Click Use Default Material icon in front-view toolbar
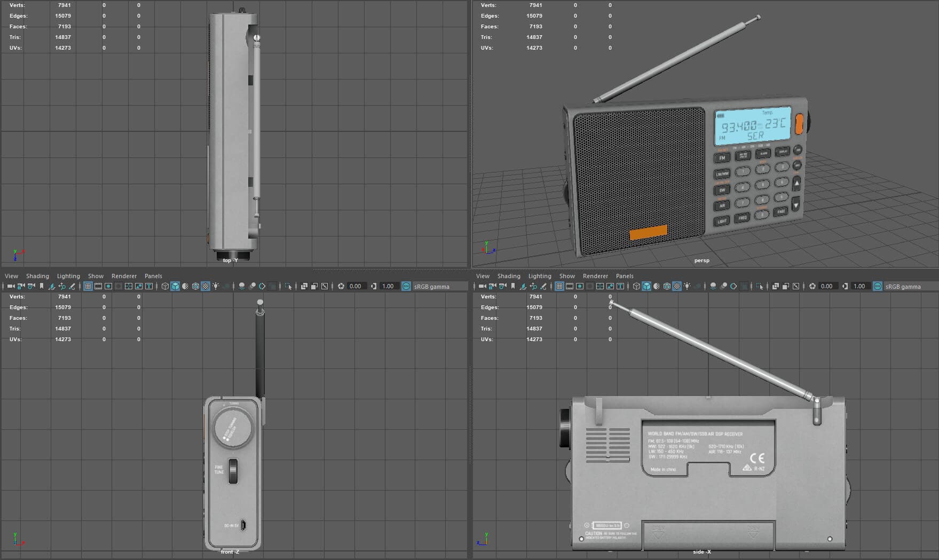939x560 pixels. point(185,286)
